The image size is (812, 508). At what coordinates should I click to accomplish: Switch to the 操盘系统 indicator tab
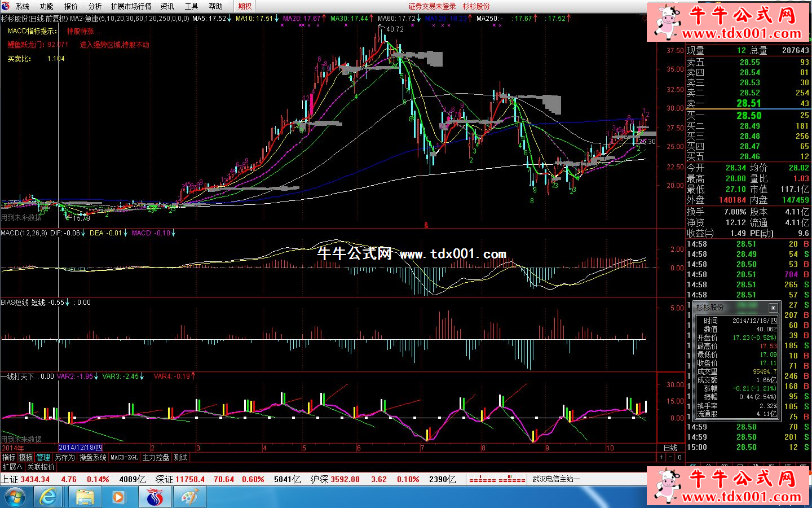coord(92,457)
